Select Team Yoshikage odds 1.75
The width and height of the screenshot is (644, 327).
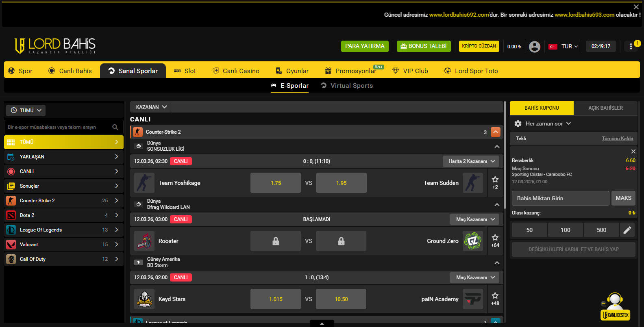point(276,183)
